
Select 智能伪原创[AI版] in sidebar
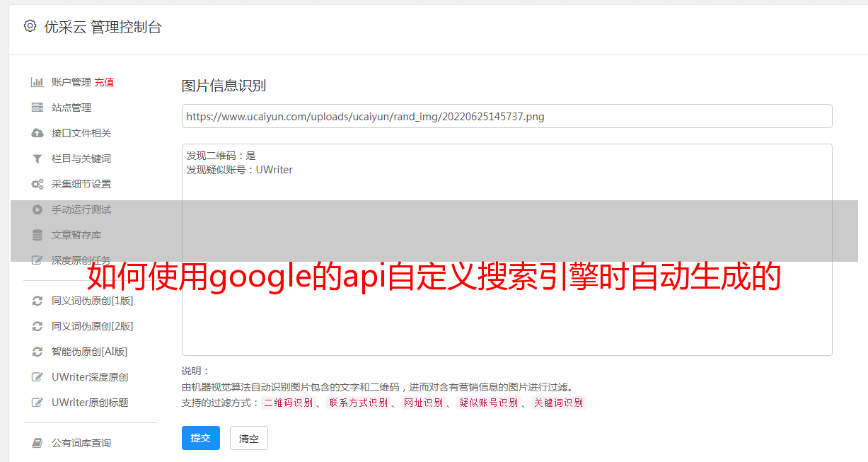(x=90, y=352)
